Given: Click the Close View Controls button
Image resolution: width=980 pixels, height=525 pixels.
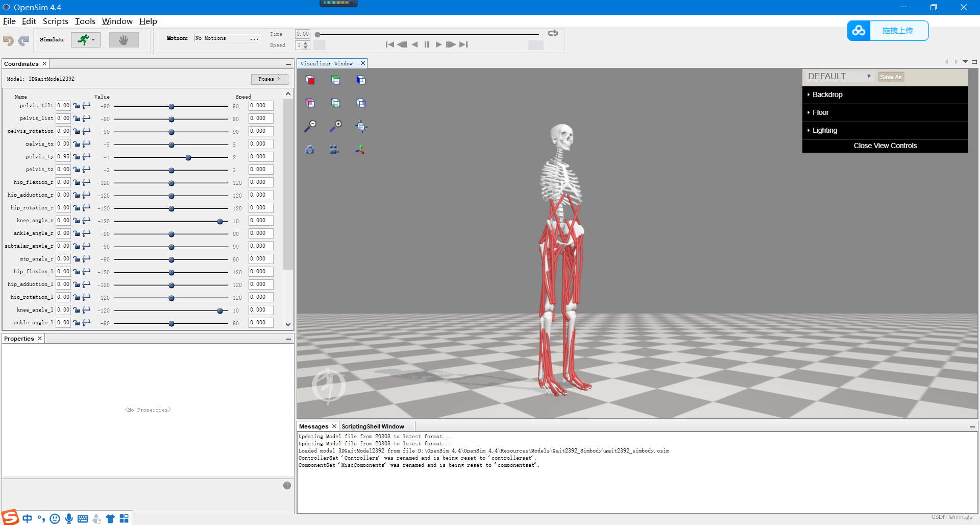Looking at the screenshot, I should tap(885, 146).
